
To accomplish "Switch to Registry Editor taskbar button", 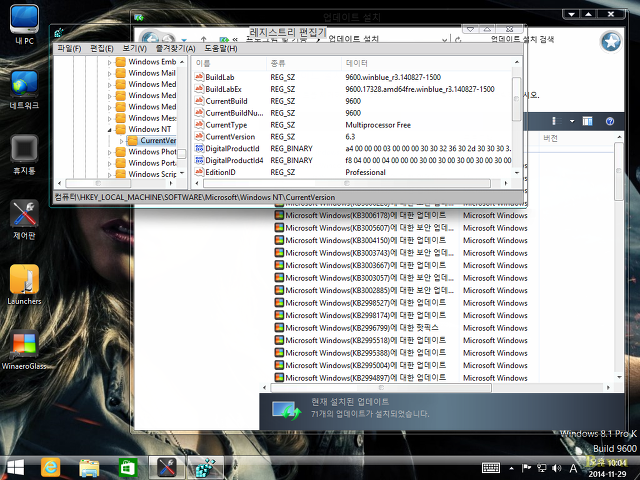I will [x=205, y=467].
